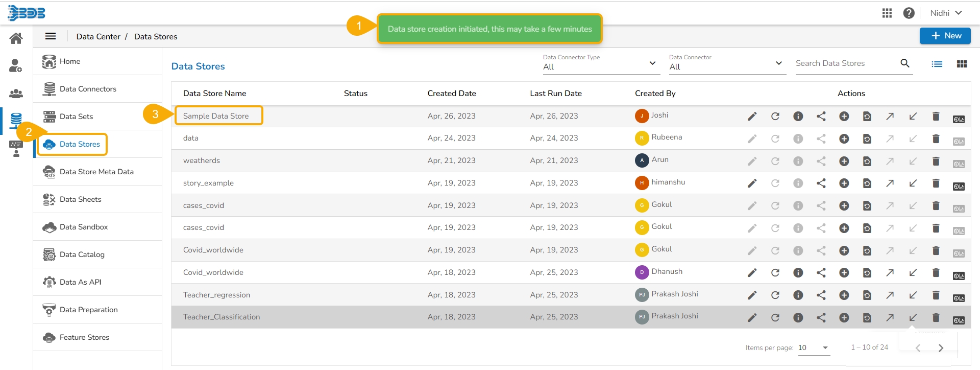
Task: Refresh the Sample Data Store row
Action: coord(775,117)
